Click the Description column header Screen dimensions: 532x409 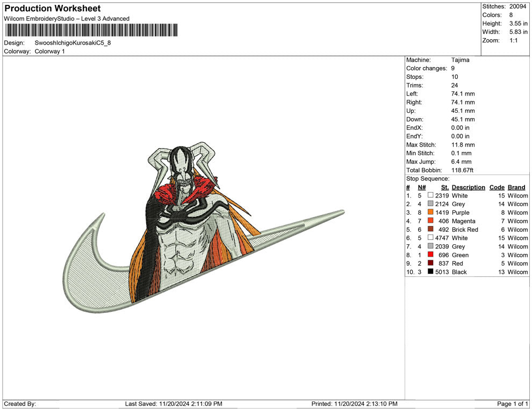(468, 187)
